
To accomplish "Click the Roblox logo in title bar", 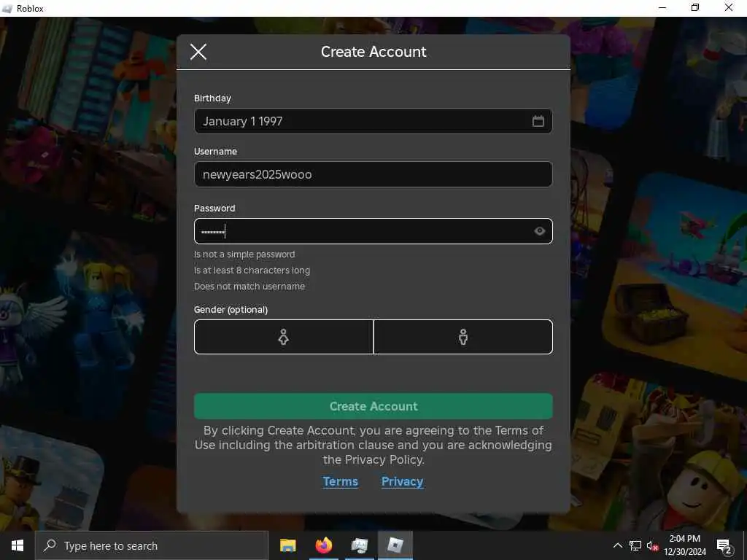I will click(7, 9).
